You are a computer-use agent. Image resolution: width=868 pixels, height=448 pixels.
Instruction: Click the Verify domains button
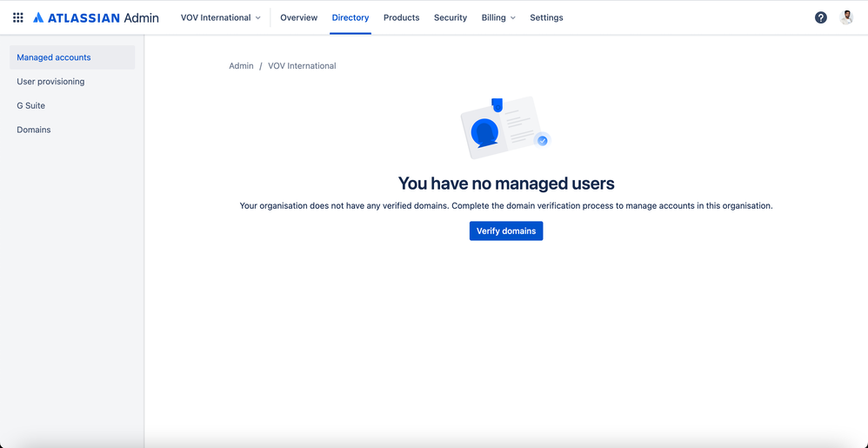coord(506,231)
